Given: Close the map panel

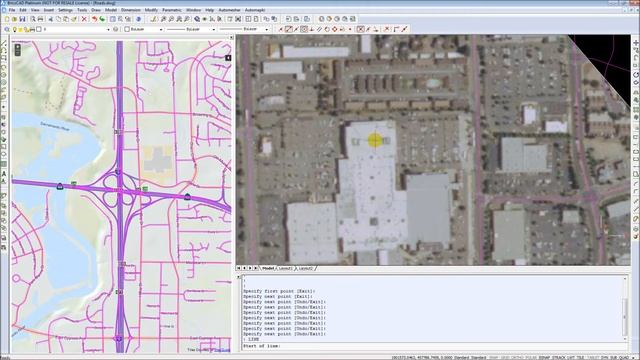Looking at the screenshot, I should point(231,38).
